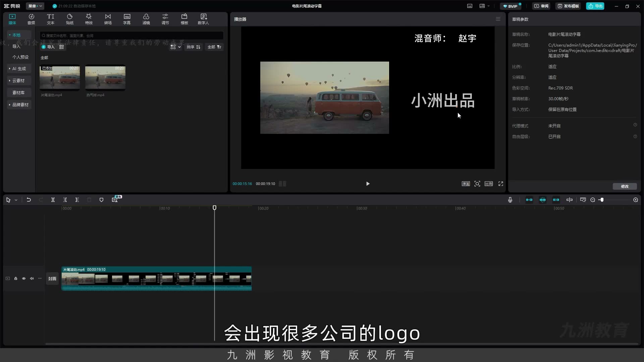644x362 pixels.
Task: Click the media search input field
Action: (131, 36)
